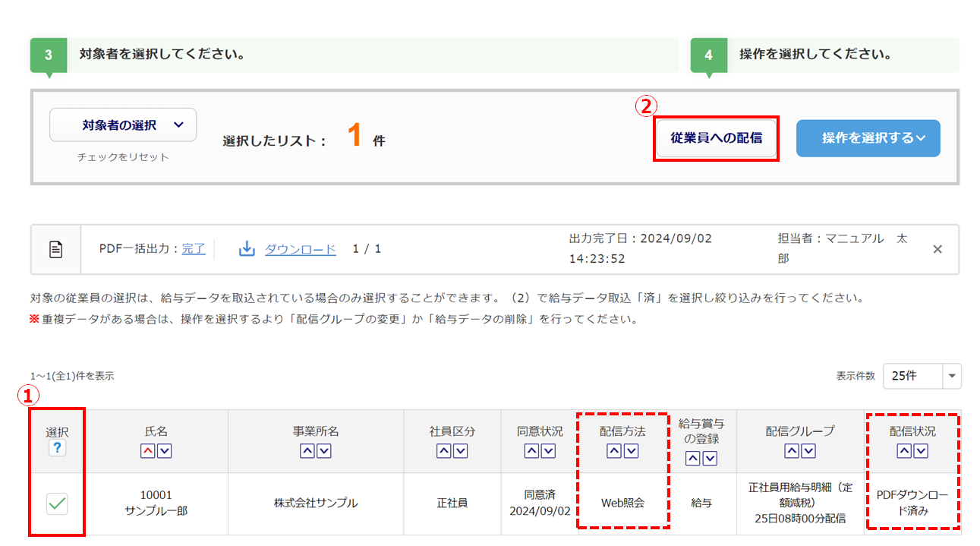This screenshot has height=546, width=980.
Task: Expand the 操作を選択する dropdown menu
Action: pos(868,138)
